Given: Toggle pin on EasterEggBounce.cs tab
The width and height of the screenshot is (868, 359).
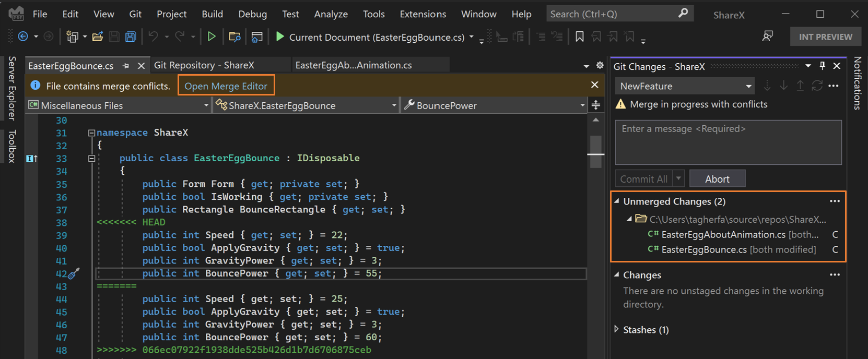Looking at the screenshot, I should [126, 66].
